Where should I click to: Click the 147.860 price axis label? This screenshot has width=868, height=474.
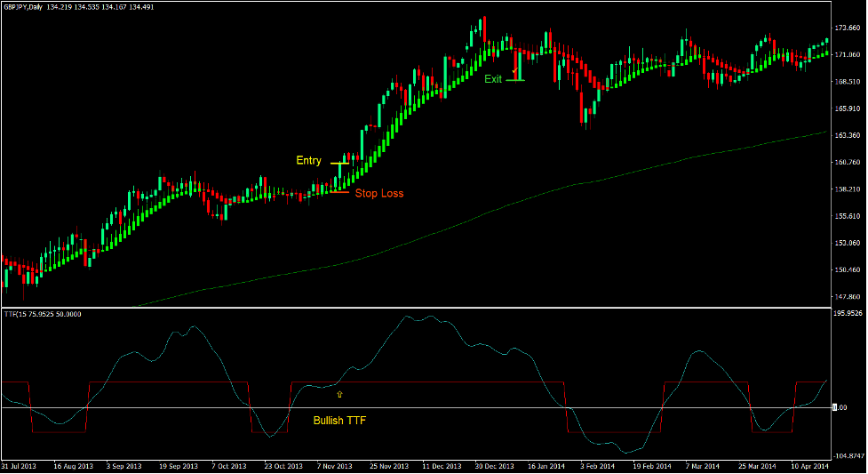[848, 297]
